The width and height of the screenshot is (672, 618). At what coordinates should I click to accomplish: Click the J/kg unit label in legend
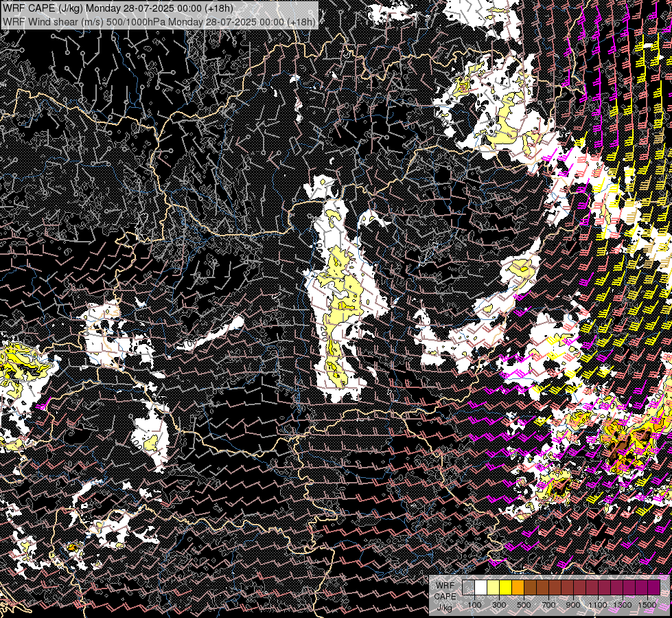444,608
